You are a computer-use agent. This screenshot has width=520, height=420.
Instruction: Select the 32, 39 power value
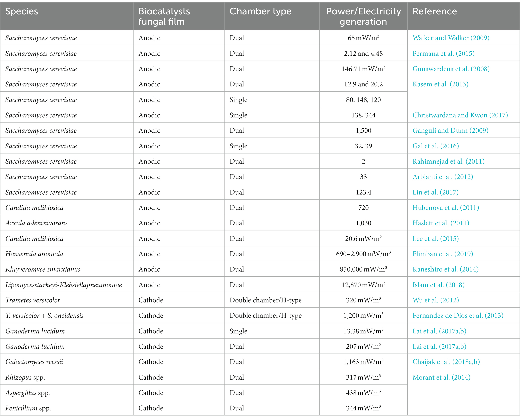click(363, 146)
